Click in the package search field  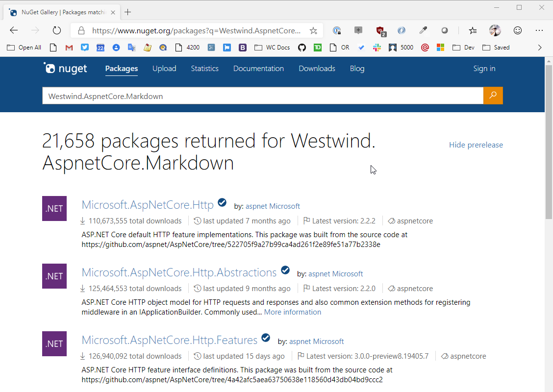pyautogui.click(x=263, y=96)
